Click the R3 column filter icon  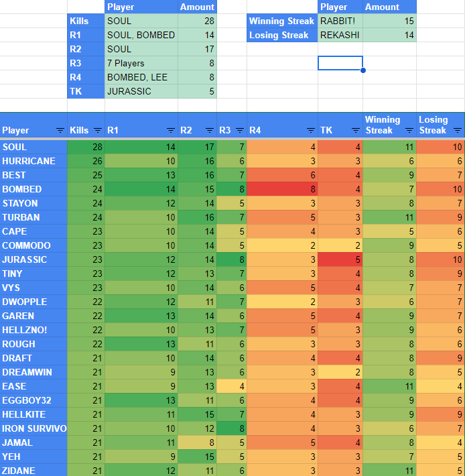(239, 130)
